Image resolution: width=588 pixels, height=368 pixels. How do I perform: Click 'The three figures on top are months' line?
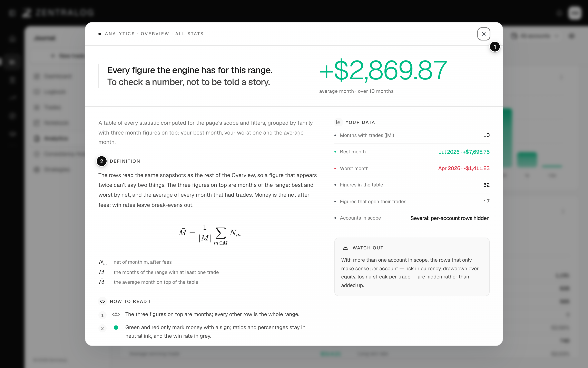tap(212, 314)
